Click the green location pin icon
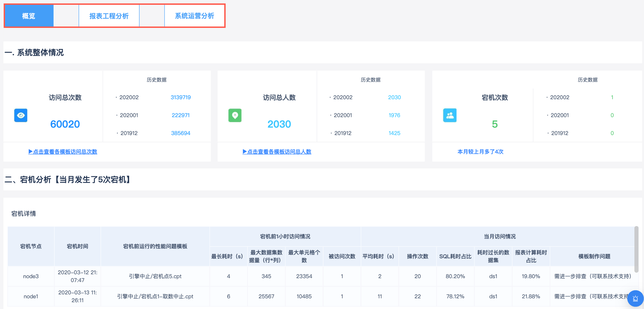This screenshot has width=644, height=309. coord(235,115)
